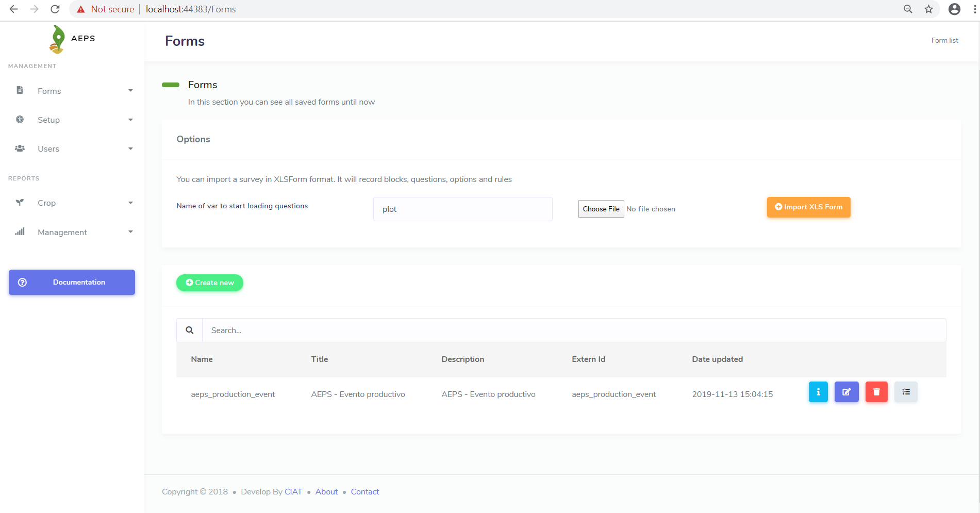
Task: Click the AEPS leaf logo
Action: 57,39
